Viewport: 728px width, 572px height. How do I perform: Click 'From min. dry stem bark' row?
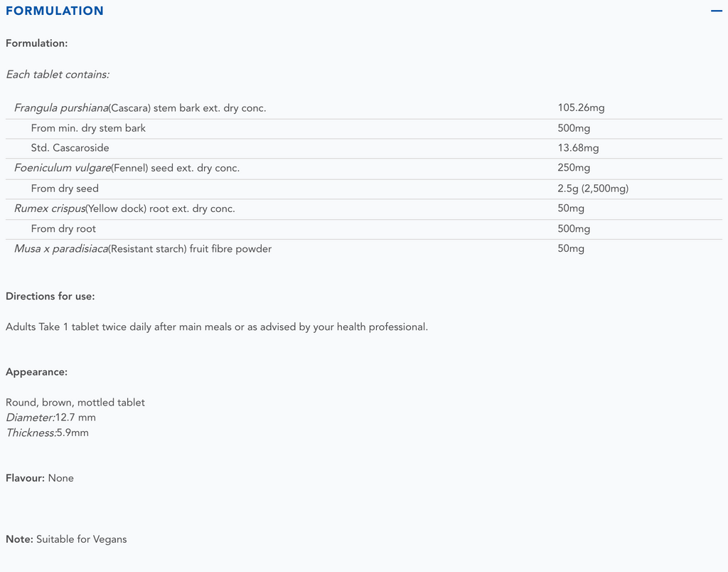point(88,128)
